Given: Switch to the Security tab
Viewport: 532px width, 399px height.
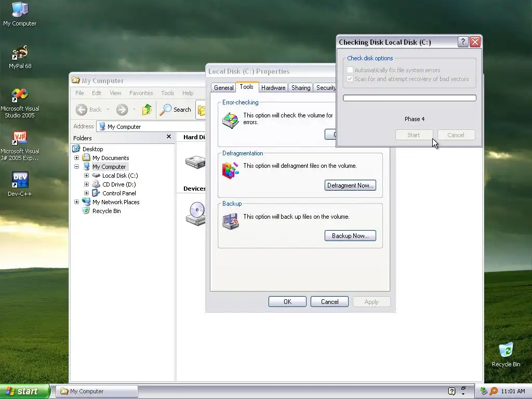Looking at the screenshot, I should point(325,87).
